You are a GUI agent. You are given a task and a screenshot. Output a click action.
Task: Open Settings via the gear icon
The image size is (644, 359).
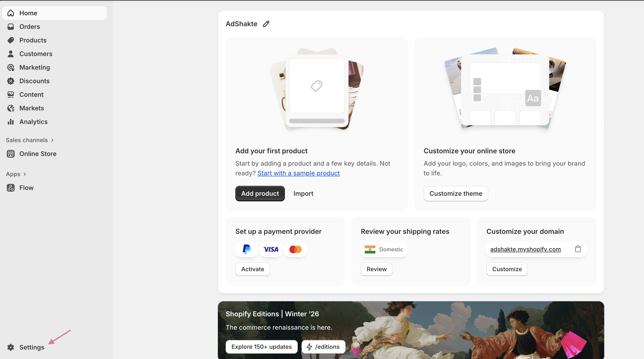click(x=10, y=347)
